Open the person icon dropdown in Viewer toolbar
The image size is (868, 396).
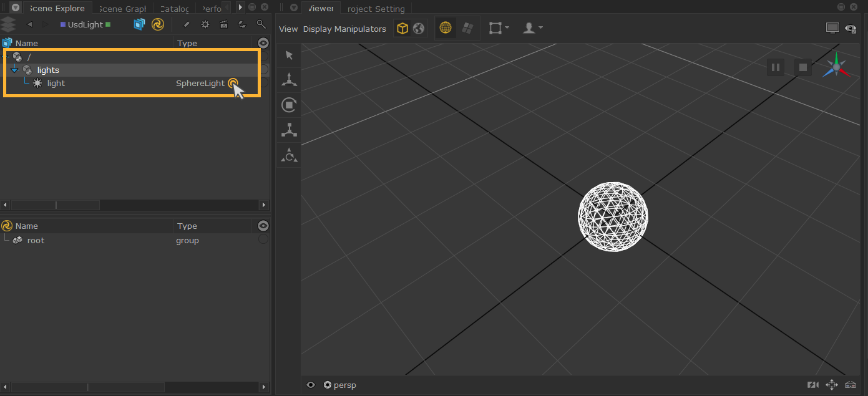point(532,29)
